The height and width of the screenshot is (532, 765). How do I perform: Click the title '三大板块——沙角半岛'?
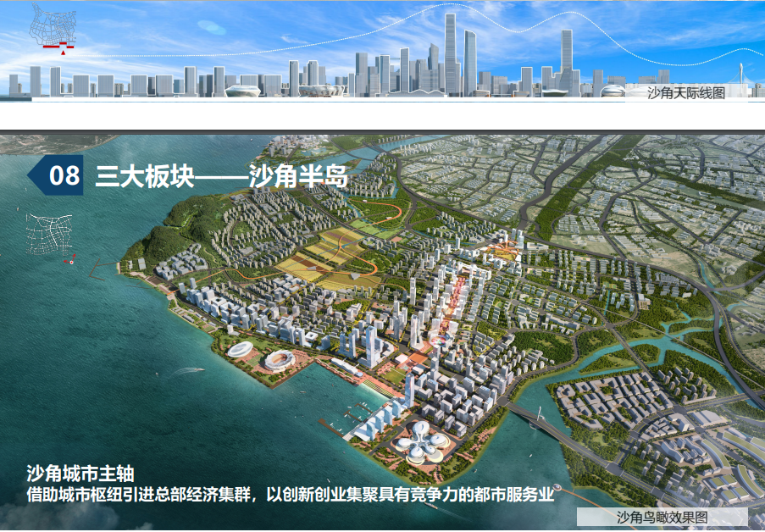[x=221, y=176]
